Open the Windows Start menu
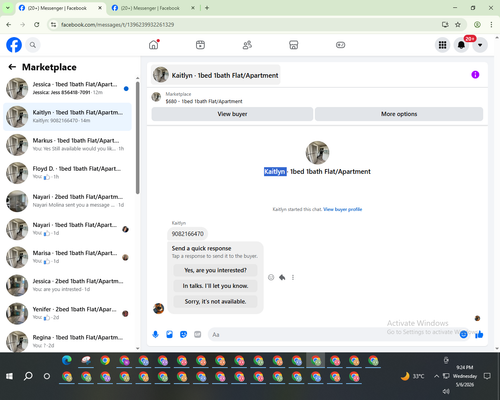 coord(9,376)
